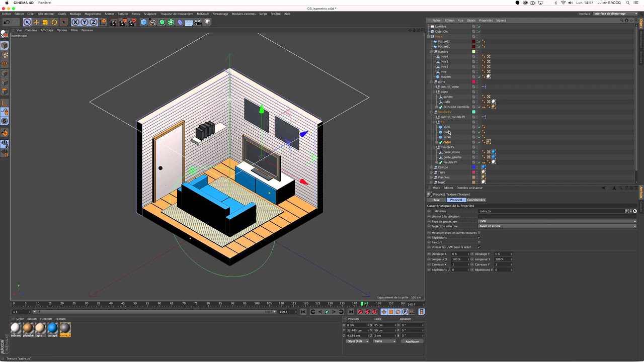Screen dimensions: 644x362
Task: Activate the Scale tool
Action: (x=45, y=22)
